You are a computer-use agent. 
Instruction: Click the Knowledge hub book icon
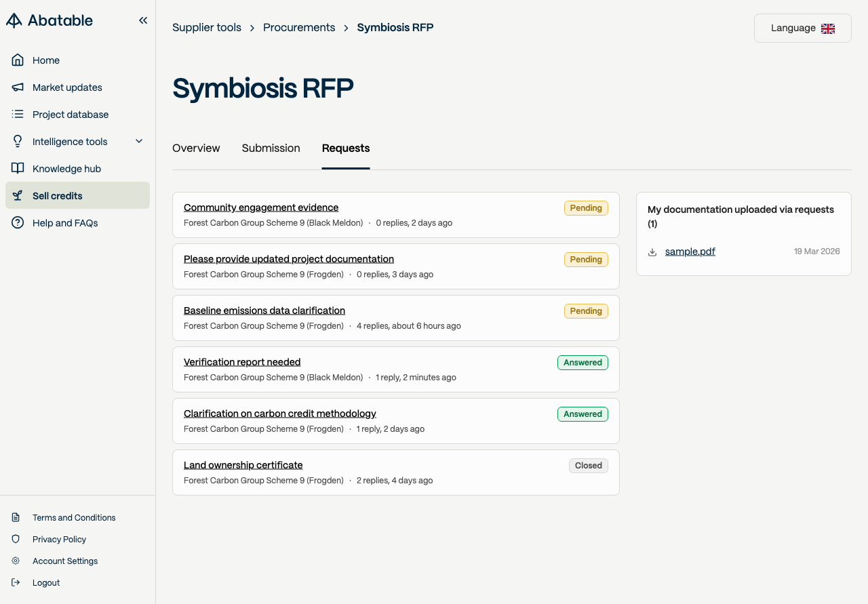click(18, 169)
